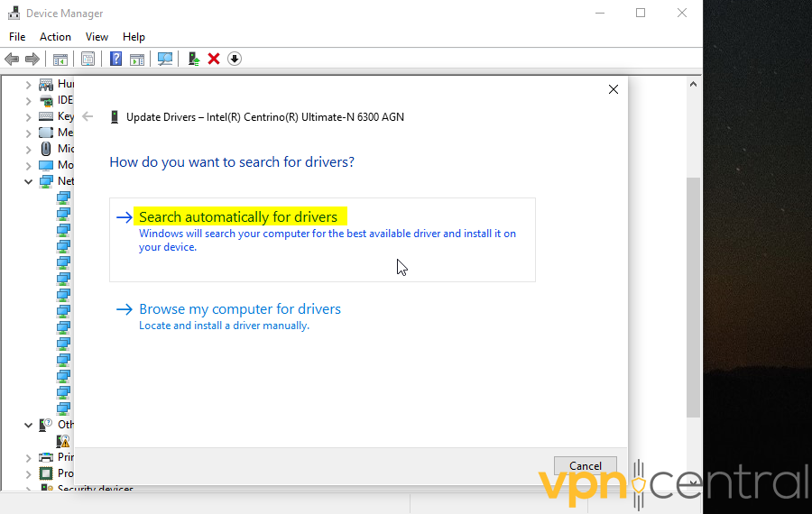812x514 pixels.
Task: Expand the Processors node
Action: (29, 473)
